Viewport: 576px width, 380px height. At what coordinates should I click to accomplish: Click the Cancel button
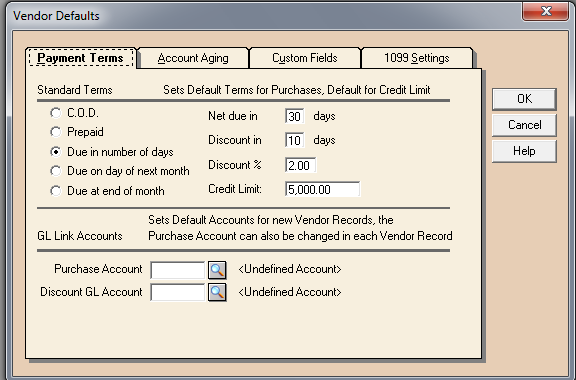pyautogui.click(x=524, y=125)
